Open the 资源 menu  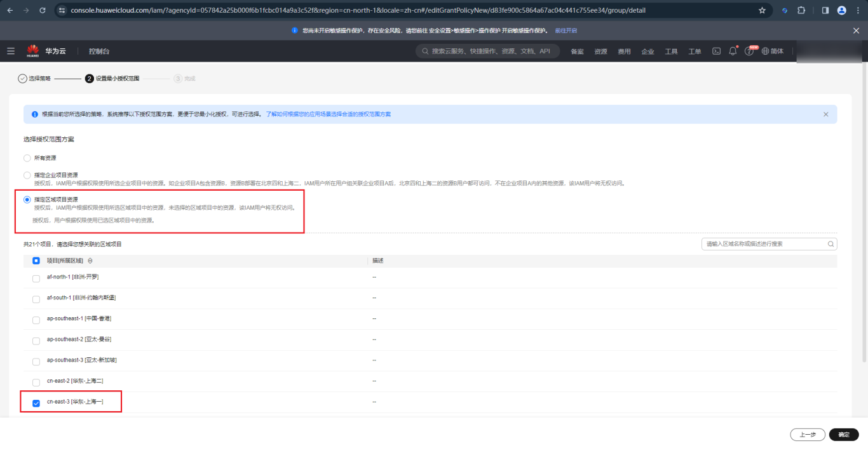[x=600, y=51]
